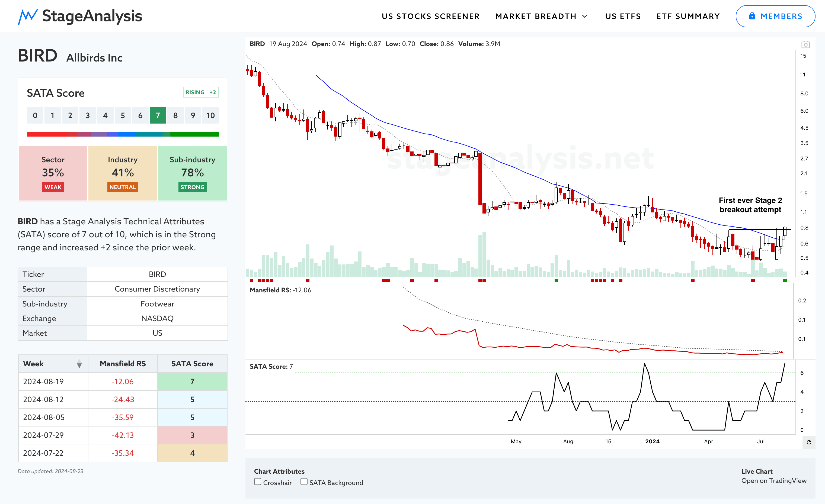Select SATA score box 0

click(x=35, y=115)
